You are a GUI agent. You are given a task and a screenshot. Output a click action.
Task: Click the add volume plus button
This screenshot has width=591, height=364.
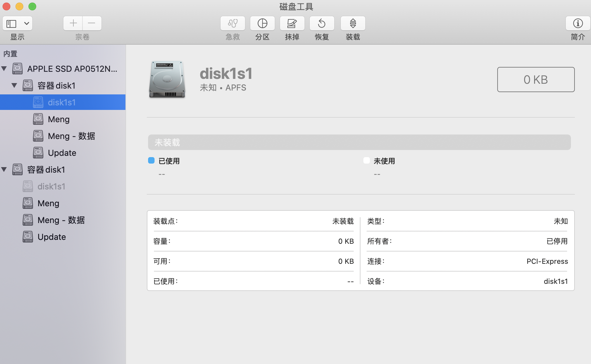click(x=73, y=23)
